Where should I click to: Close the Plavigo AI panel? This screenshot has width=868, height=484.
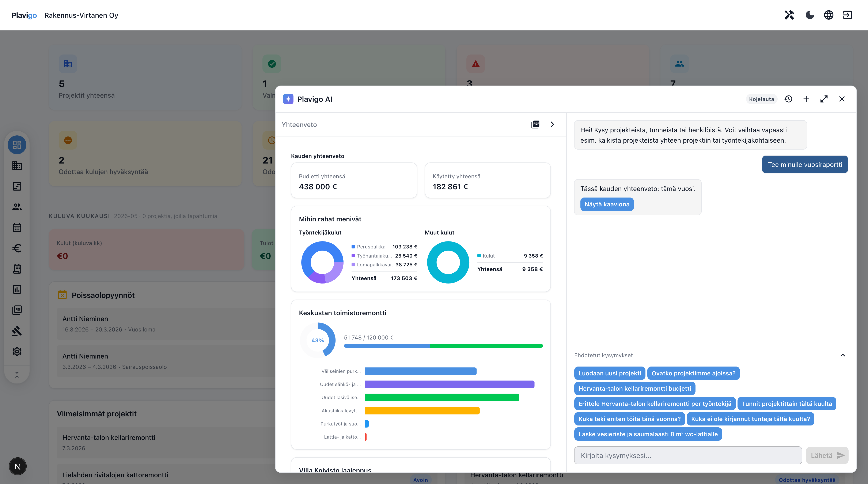point(842,99)
